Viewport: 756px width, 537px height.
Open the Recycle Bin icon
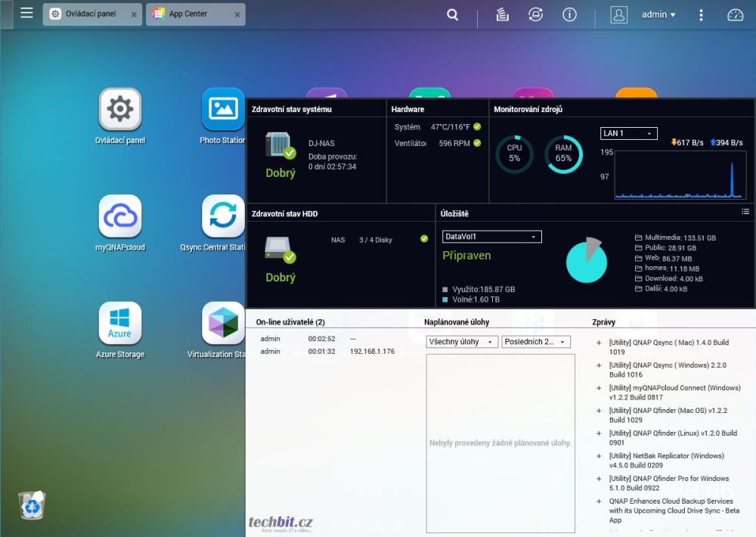(32, 504)
